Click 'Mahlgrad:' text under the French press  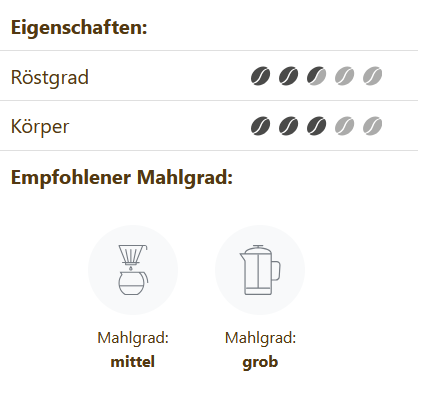click(x=260, y=338)
